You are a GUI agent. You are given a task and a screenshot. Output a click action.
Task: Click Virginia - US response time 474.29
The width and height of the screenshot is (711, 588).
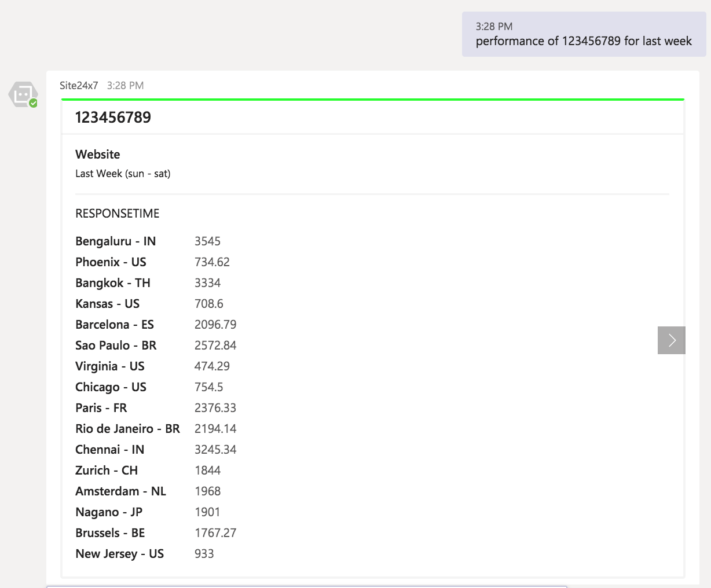[212, 366]
